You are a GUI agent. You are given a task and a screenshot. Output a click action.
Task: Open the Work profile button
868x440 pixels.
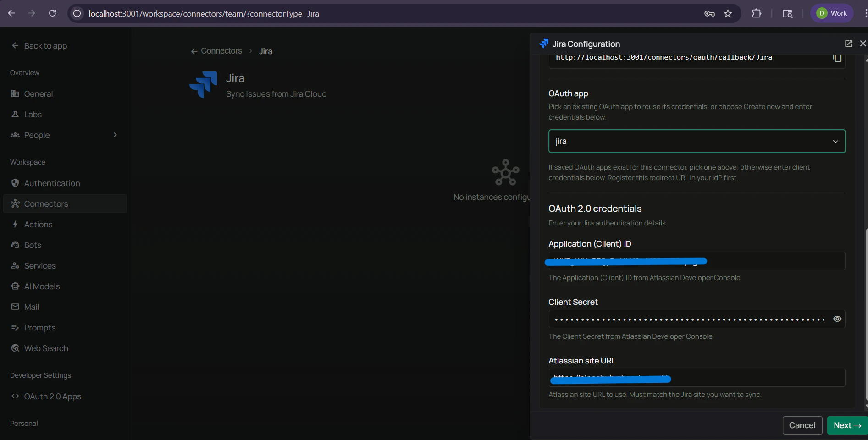click(x=832, y=13)
